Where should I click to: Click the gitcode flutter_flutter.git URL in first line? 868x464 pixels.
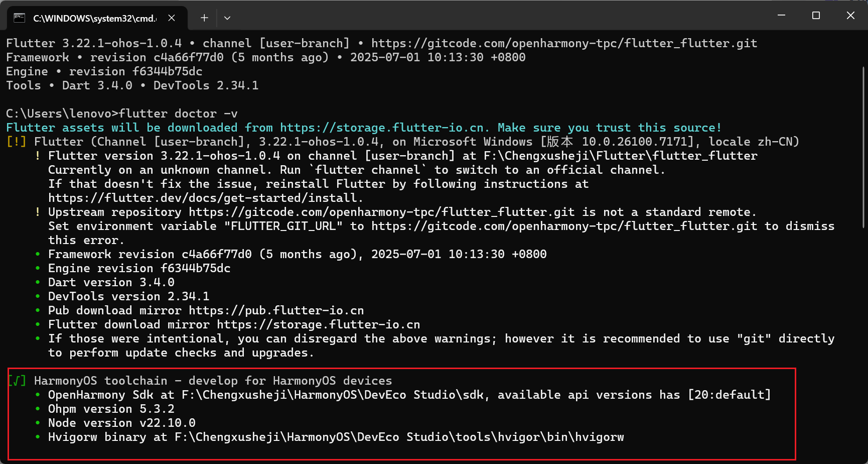(x=564, y=43)
